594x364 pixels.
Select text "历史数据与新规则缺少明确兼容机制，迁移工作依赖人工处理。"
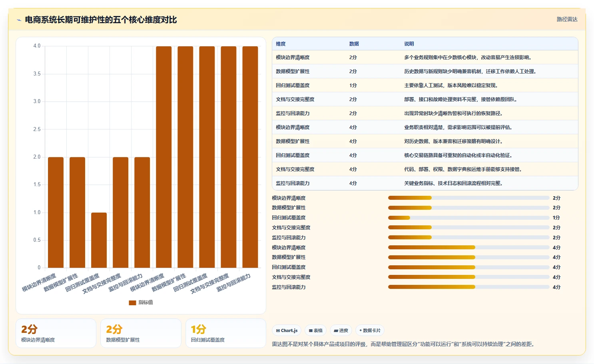470,72
